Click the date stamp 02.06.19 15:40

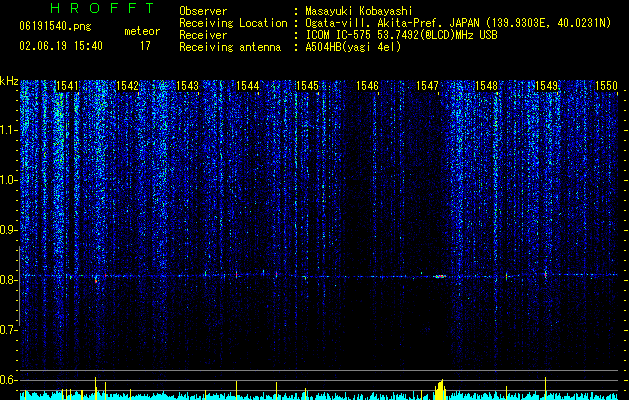[61, 46]
